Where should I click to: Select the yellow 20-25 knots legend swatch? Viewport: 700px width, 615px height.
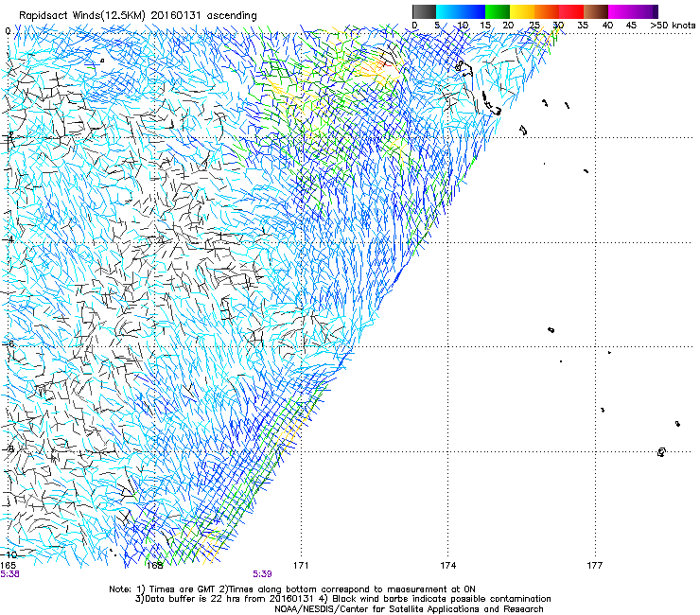(x=522, y=11)
